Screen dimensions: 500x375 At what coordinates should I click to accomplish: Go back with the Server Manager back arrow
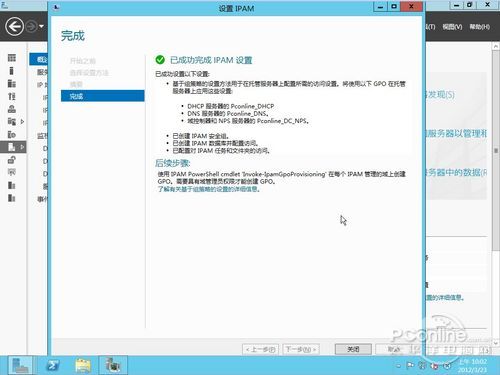[14, 26]
